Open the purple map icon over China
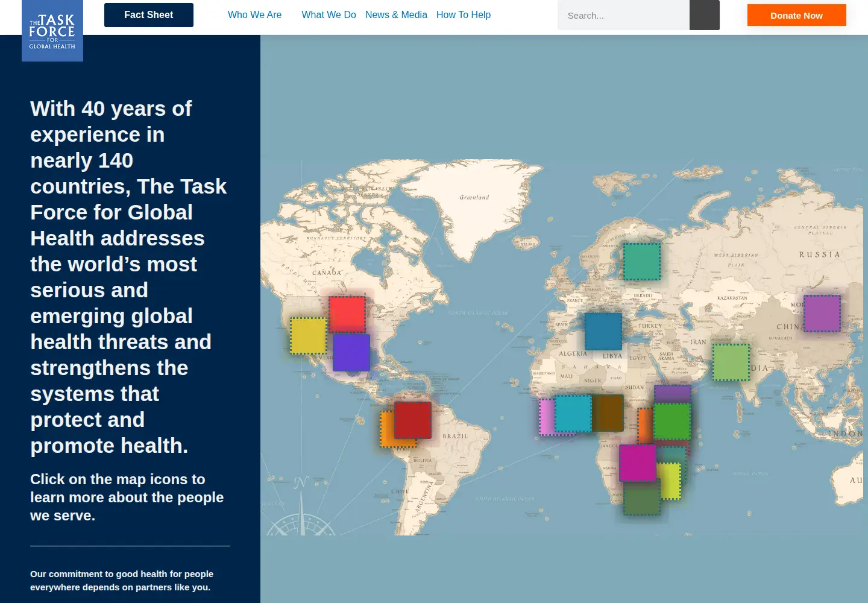The image size is (868, 603). pos(822,314)
